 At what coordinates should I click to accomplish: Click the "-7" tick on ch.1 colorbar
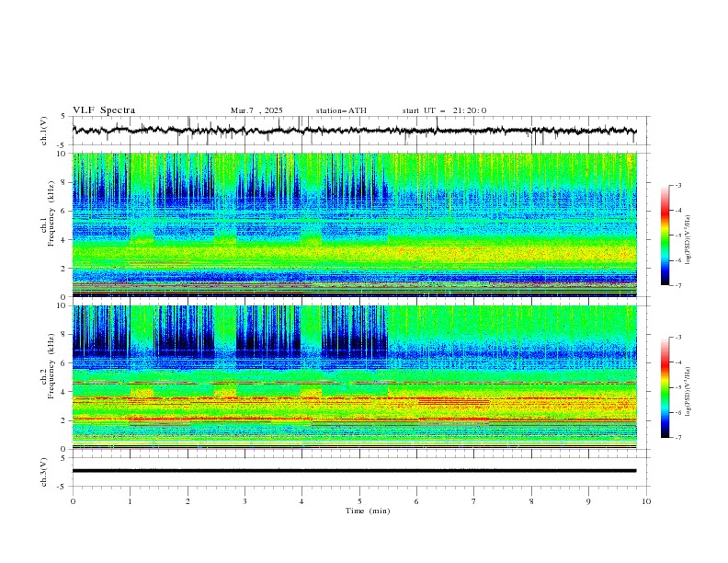pyautogui.click(x=678, y=286)
